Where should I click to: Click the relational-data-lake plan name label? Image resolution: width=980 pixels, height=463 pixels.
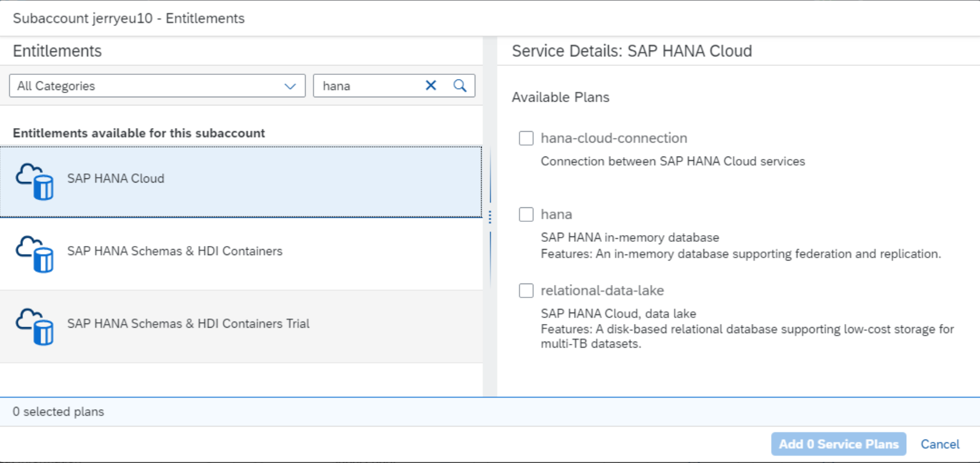(x=602, y=291)
